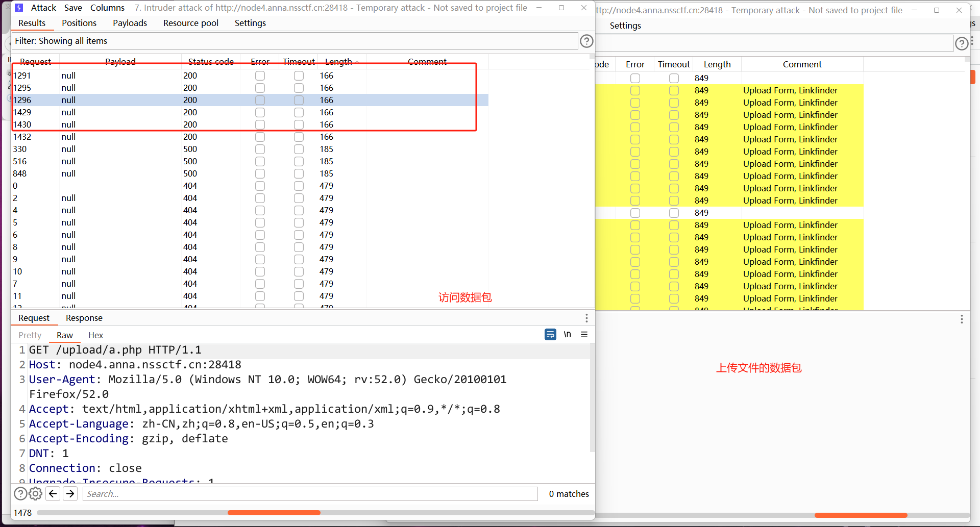The image size is (980, 527).
Task: Click the GET /upload/a.php request line
Action: click(x=115, y=350)
